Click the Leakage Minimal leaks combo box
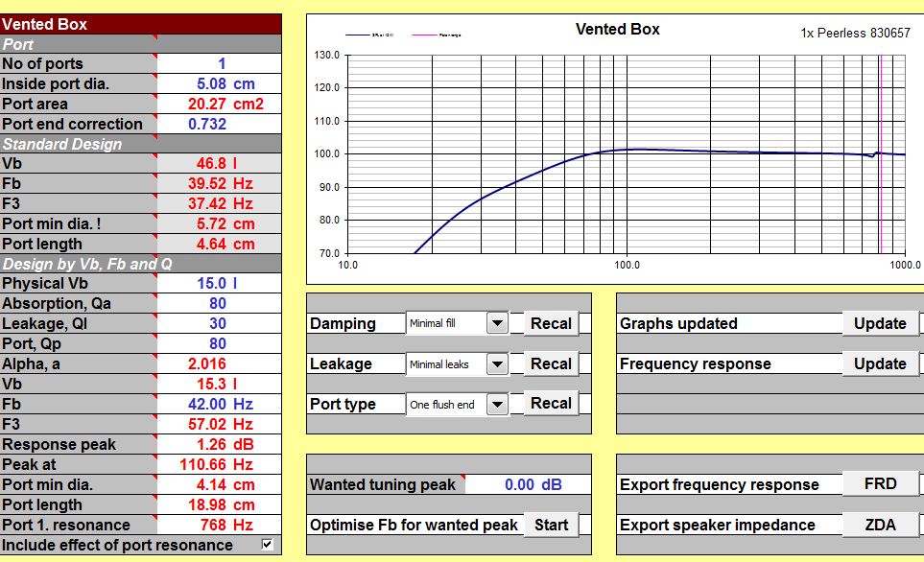 tap(458, 364)
